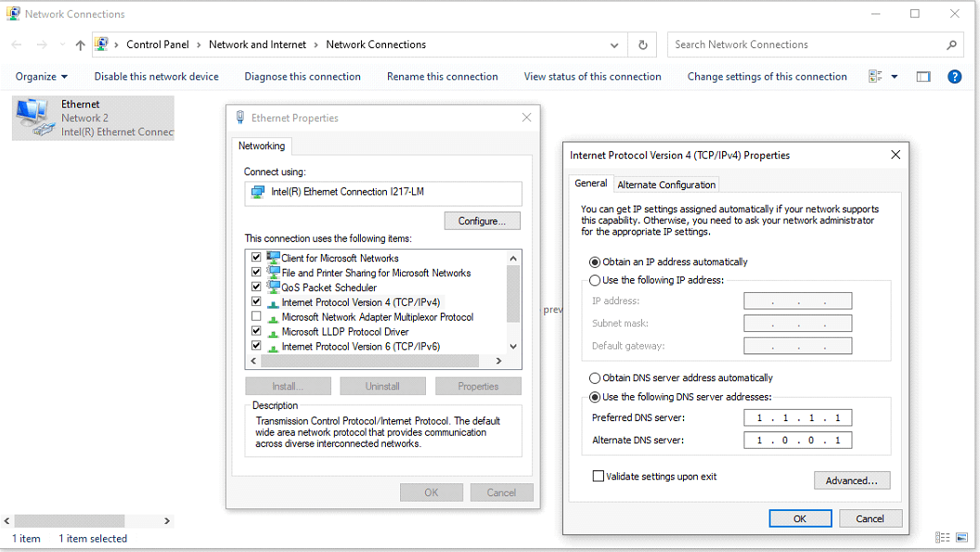The width and height of the screenshot is (980, 552).
Task: Click the Forward arrow in the explorer navigation
Action: point(42,45)
